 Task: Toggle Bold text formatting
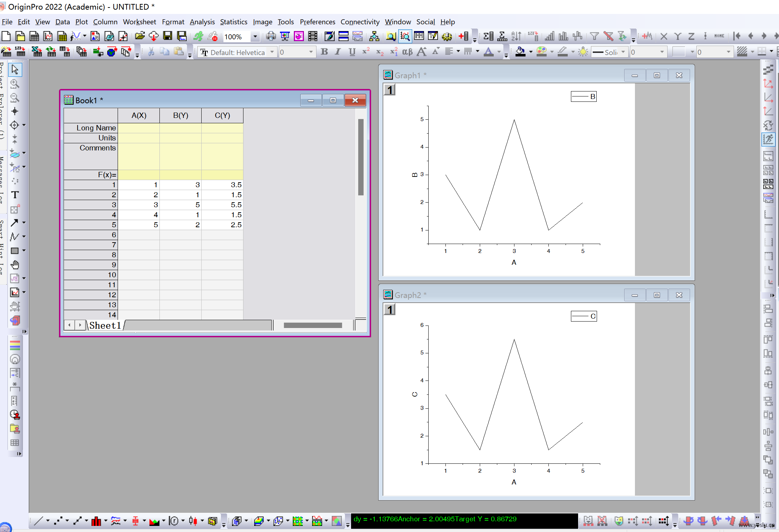[324, 52]
